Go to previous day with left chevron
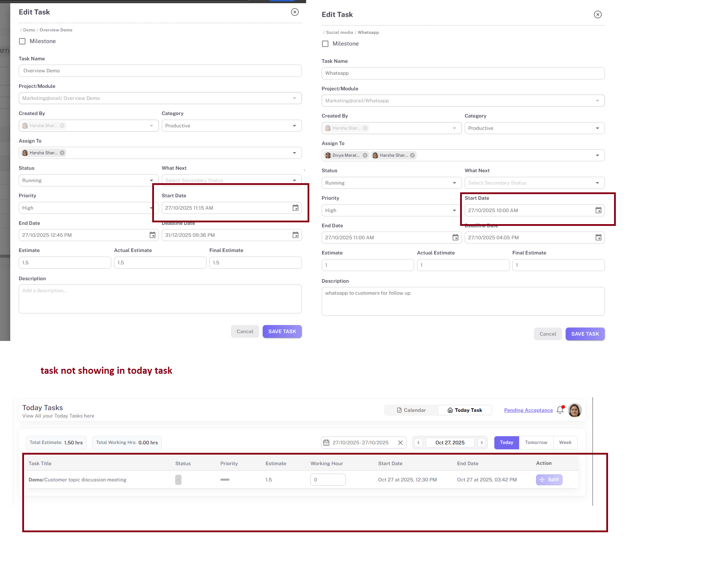Screen dimensions: 726x588 (418, 443)
